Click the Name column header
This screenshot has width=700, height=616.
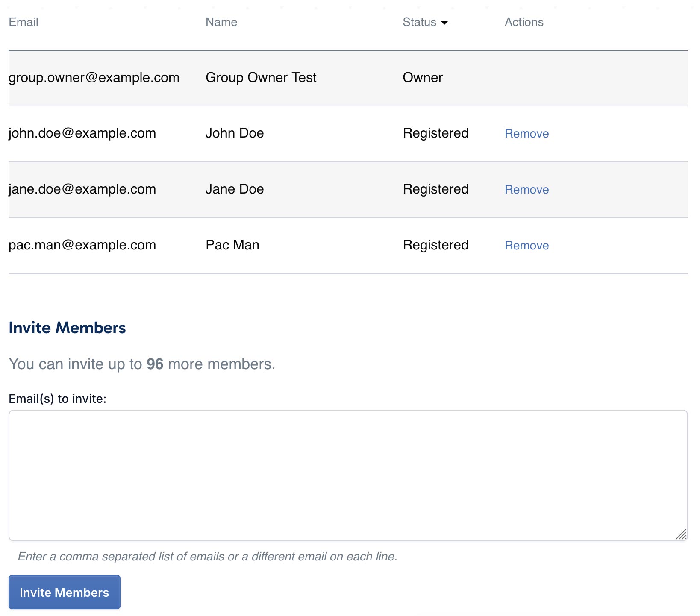[221, 22]
